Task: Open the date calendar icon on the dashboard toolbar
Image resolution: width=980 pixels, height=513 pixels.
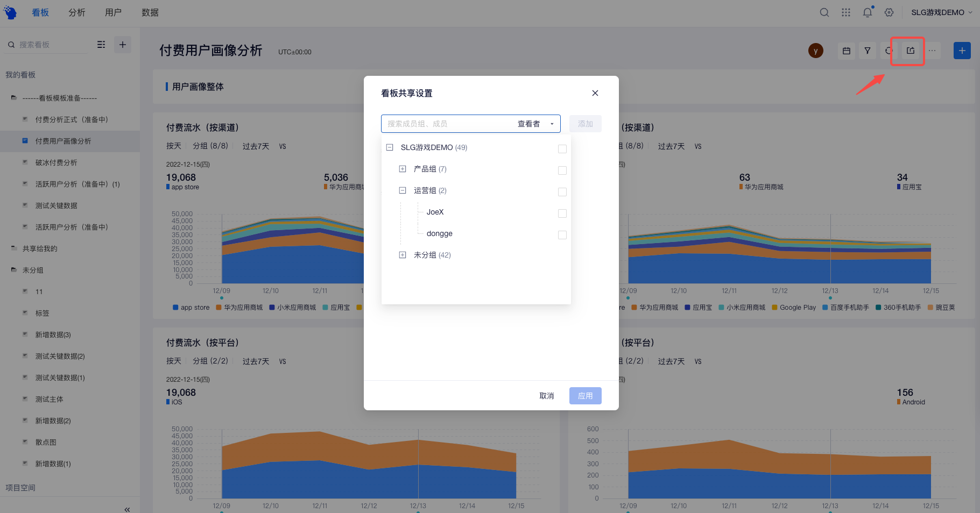Action: click(x=847, y=51)
